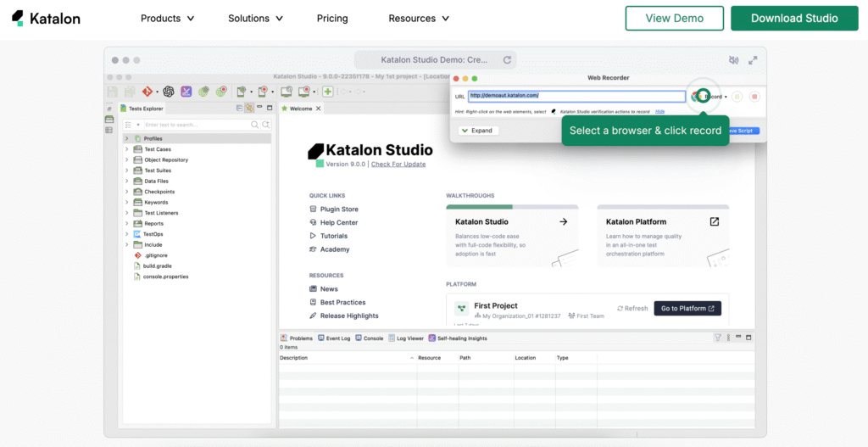Click the URL field in Web Recorder
Viewport: 868px width, 447px height.
click(x=576, y=97)
